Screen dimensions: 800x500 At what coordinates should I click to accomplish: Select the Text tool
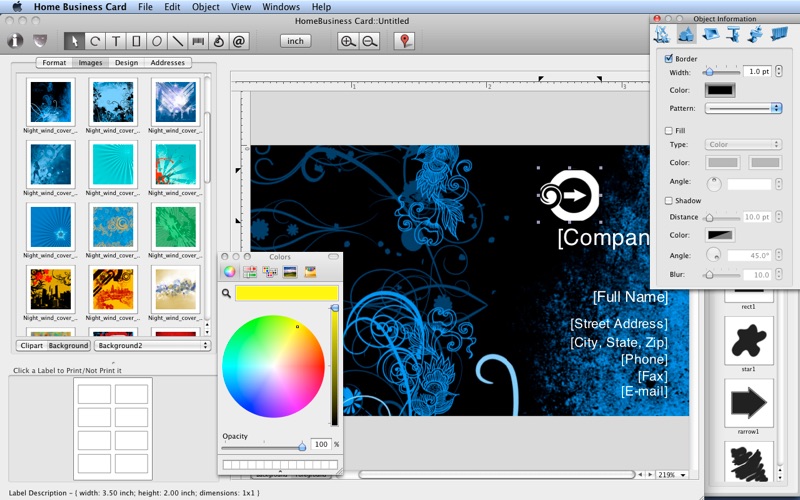115,41
